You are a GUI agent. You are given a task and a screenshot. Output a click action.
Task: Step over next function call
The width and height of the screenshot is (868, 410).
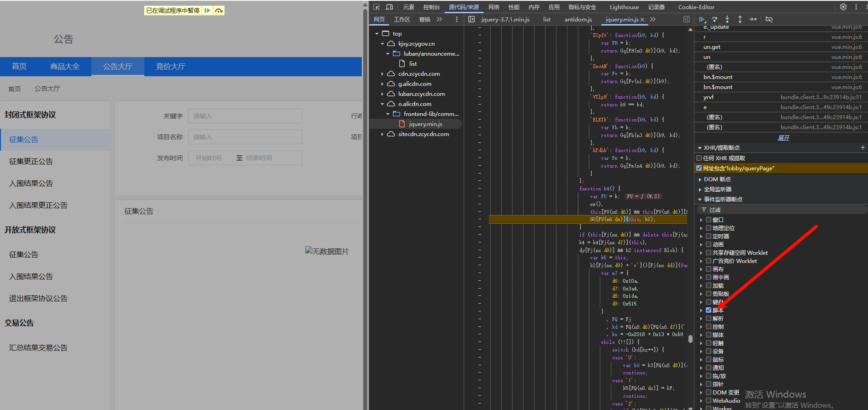[x=715, y=19]
